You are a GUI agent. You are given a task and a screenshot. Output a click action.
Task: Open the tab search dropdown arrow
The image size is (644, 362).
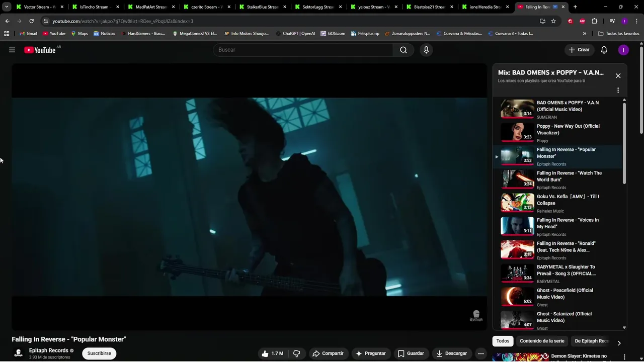[x=7, y=7]
